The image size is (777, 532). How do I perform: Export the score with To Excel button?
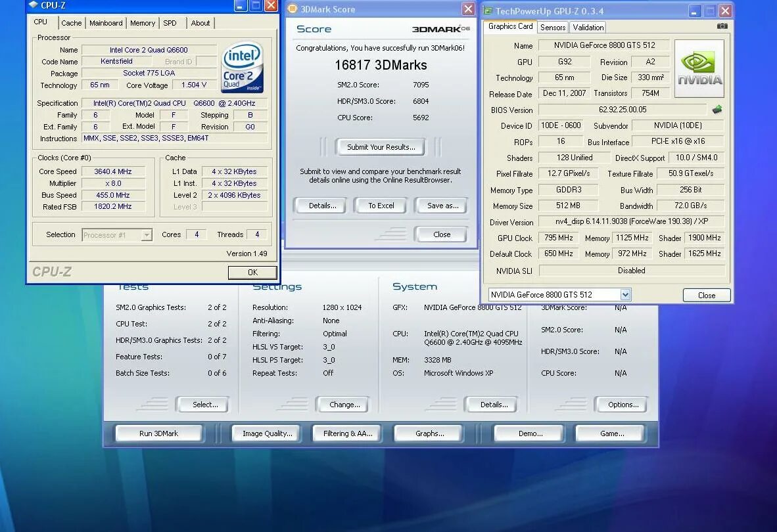[381, 206]
